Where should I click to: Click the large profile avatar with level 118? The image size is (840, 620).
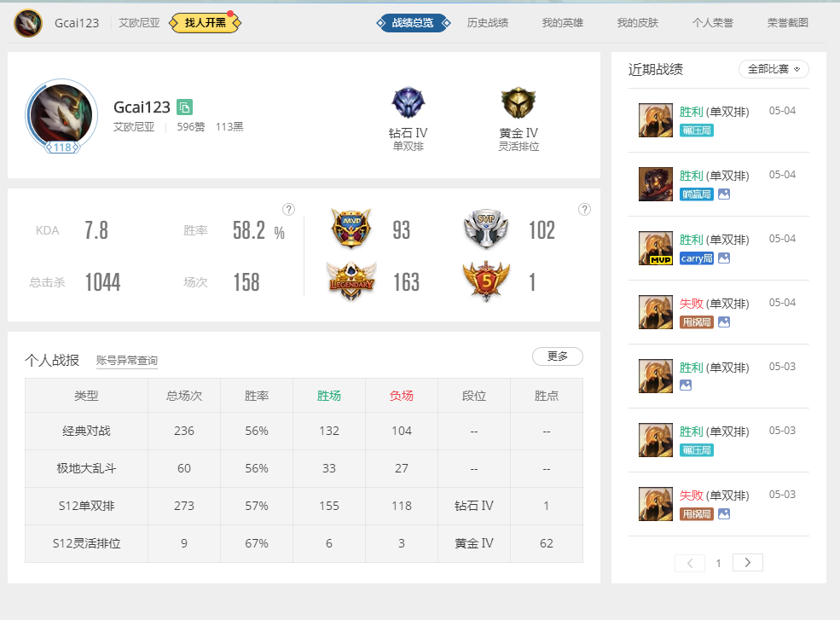pyautogui.click(x=61, y=115)
